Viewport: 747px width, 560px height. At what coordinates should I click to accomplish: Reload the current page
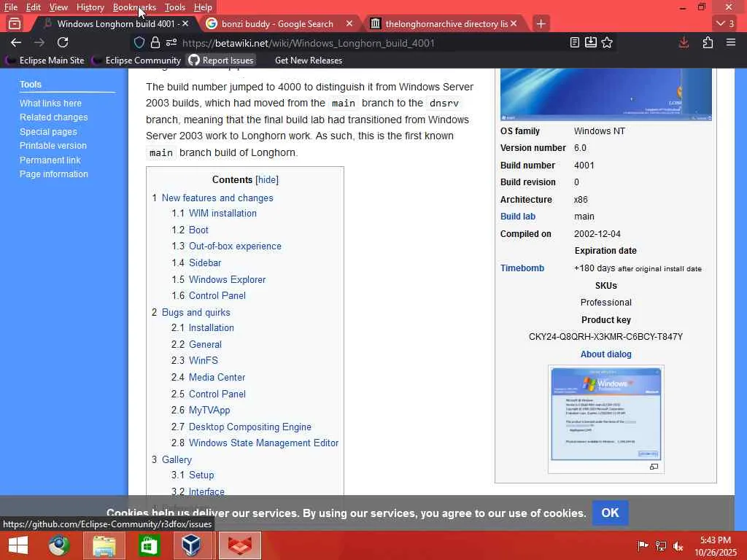point(63,43)
